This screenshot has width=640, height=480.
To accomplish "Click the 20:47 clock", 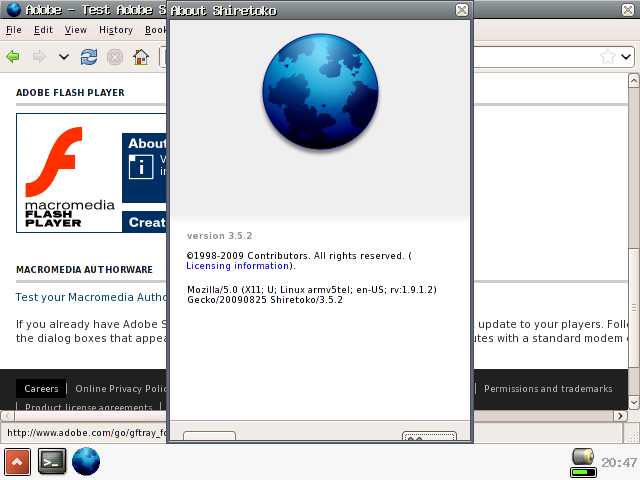I will click(619, 462).
